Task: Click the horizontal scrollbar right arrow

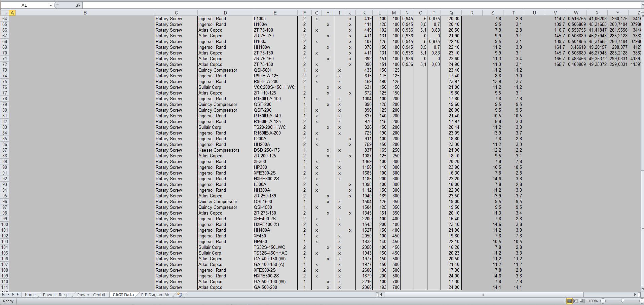Action: pyautogui.click(x=635, y=295)
